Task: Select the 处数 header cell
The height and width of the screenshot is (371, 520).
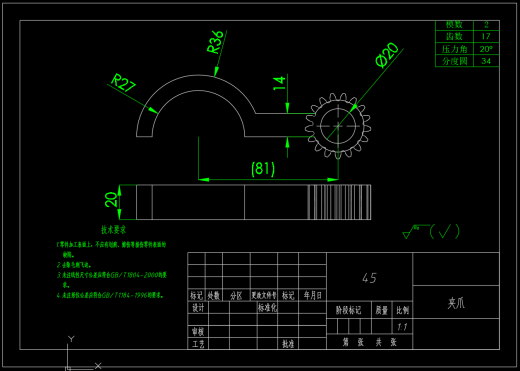Action: [x=214, y=295]
